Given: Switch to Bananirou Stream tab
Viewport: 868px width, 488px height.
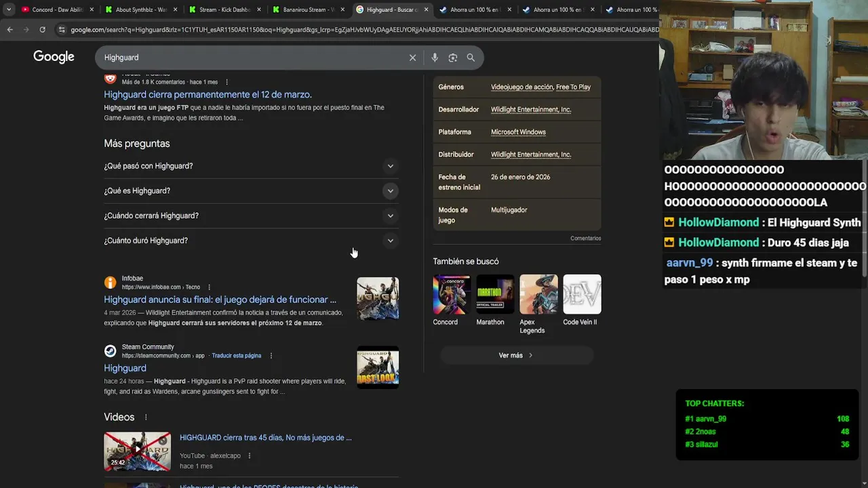Looking at the screenshot, I should [x=309, y=9].
